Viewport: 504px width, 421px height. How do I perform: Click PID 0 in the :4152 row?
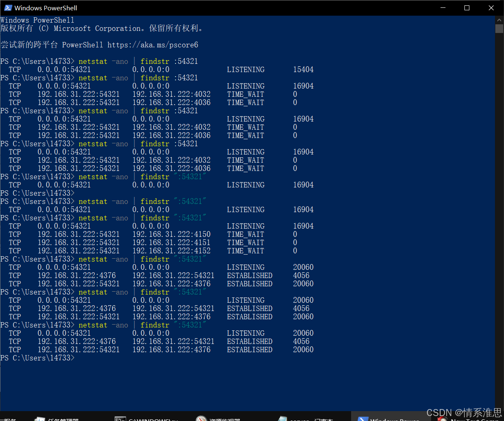pos(295,251)
